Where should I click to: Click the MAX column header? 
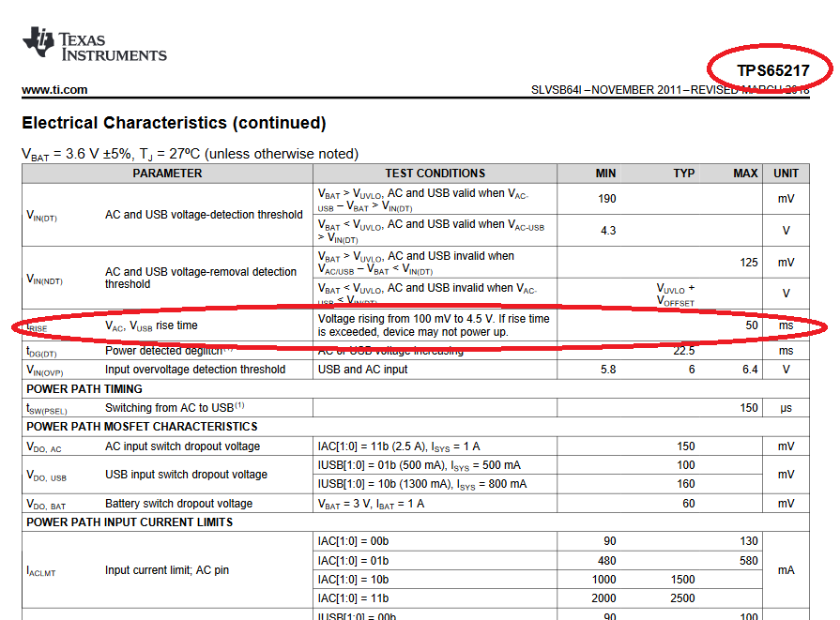[745, 174]
